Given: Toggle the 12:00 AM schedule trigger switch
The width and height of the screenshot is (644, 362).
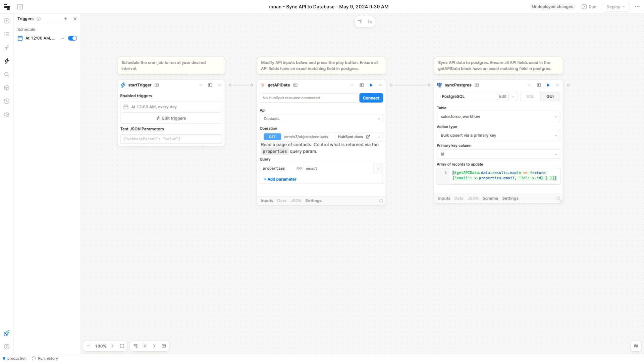Looking at the screenshot, I should pyautogui.click(x=72, y=38).
